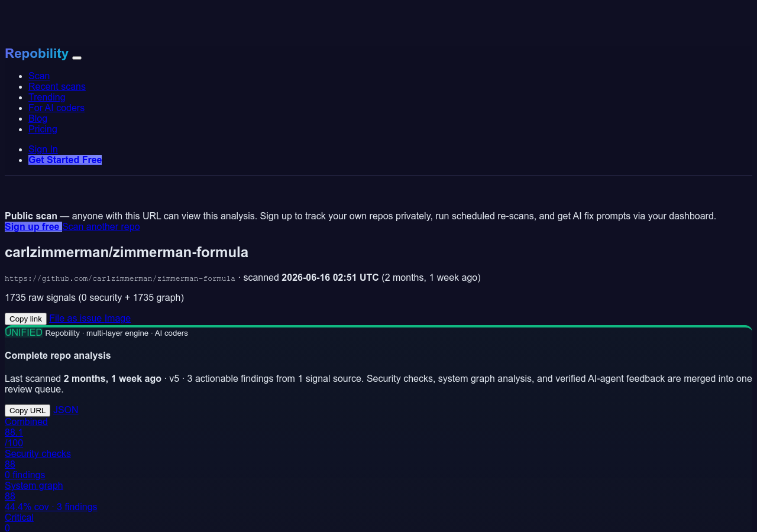
Task: Open the System graph link
Action: pyautogui.click(x=34, y=485)
